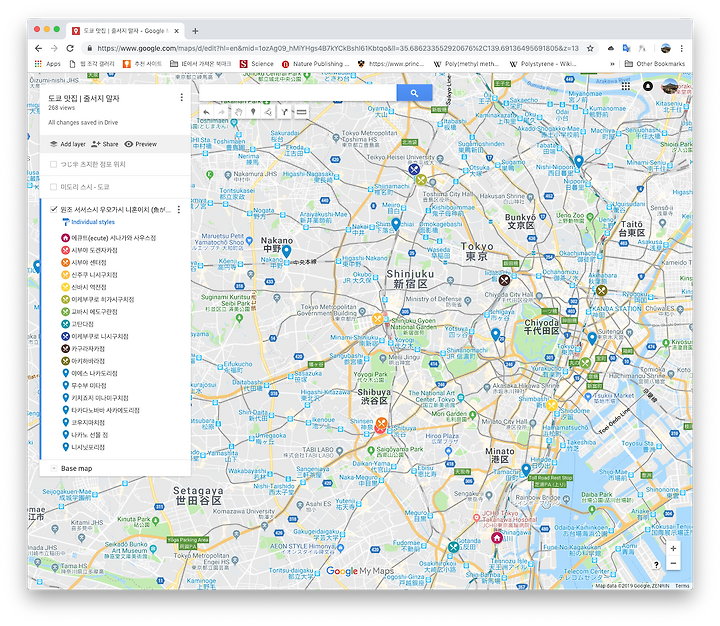The image size is (720, 626).
Task: Expand the Base map options arrow
Action: pyautogui.click(x=54, y=468)
